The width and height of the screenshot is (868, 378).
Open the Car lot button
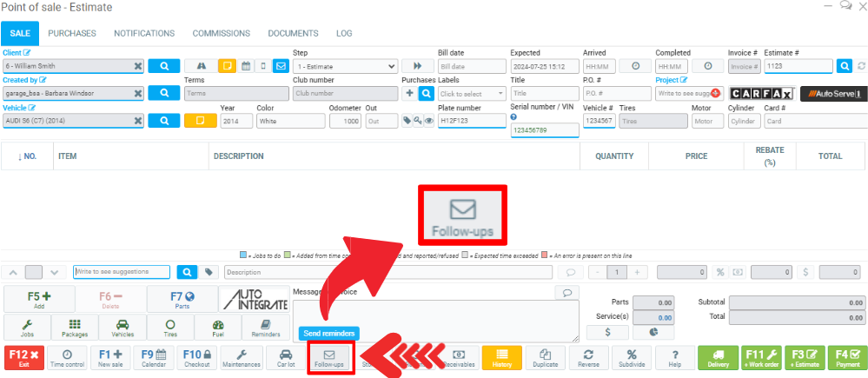pos(284,358)
